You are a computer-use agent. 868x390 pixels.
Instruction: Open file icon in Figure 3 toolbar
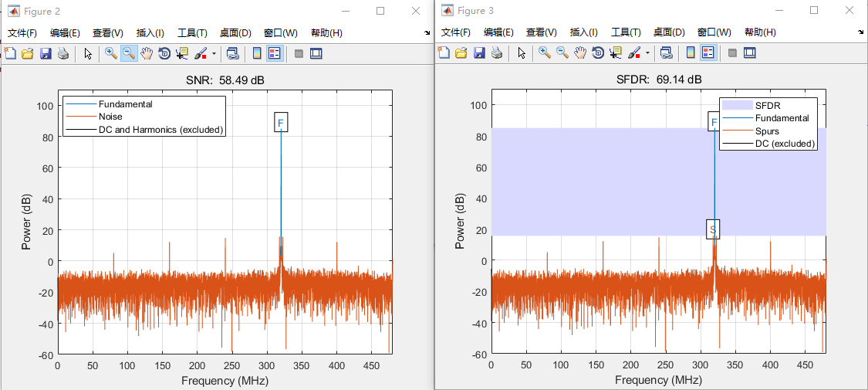click(461, 53)
